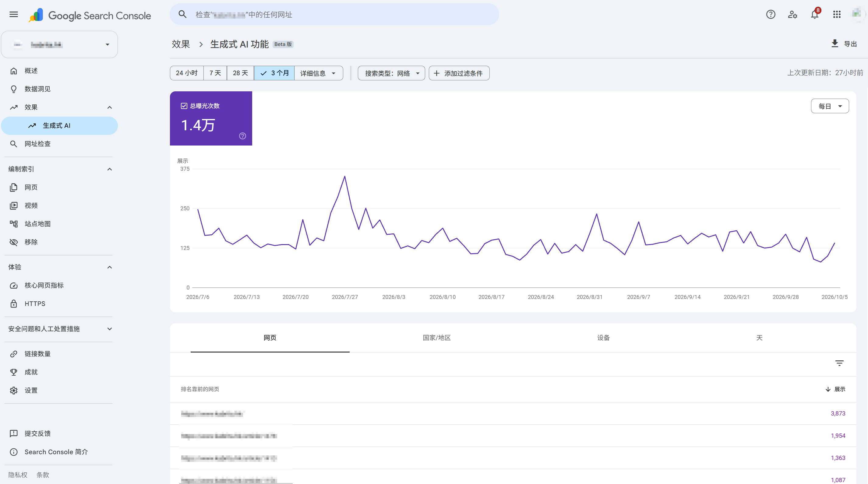This screenshot has height=484, width=868.
Task: Select the 3 个月 date range
Action: tap(274, 73)
